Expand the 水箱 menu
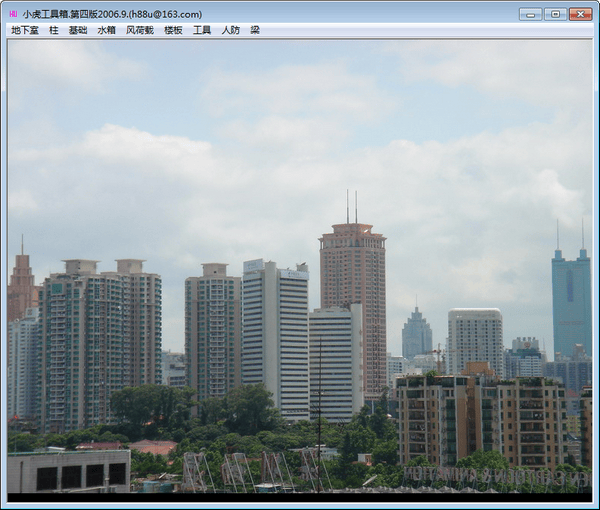This screenshot has height=510, width=600. [107, 30]
